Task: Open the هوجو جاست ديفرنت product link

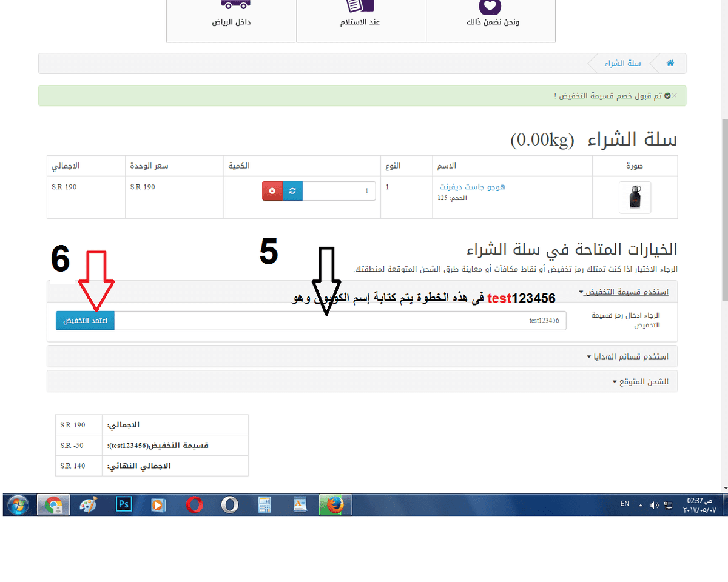Action: (x=472, y=187)
